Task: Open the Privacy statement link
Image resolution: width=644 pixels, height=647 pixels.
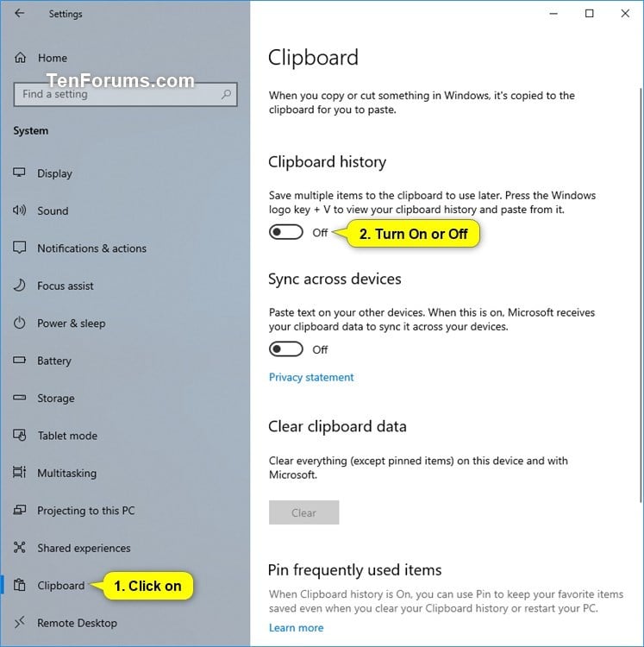Action: [x=311, y=377]
